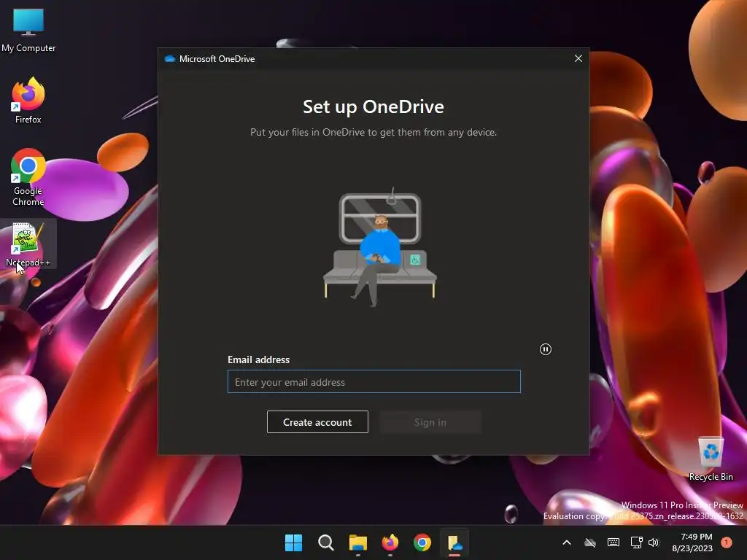This screenshot has height=560, width=747.
Task: Open Firefox from the taskbar
Action: [x=390, y=542]
